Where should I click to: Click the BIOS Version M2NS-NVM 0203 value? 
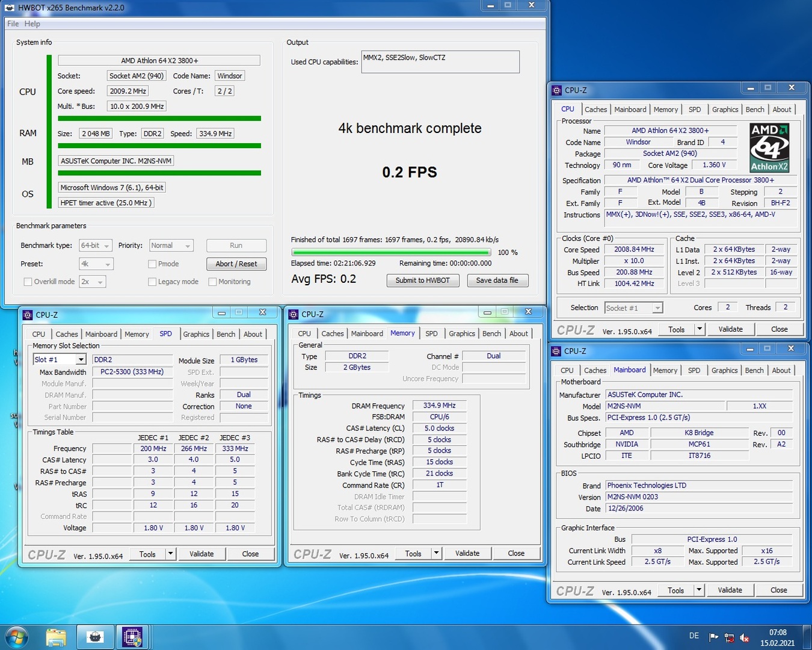pos(699,497)
